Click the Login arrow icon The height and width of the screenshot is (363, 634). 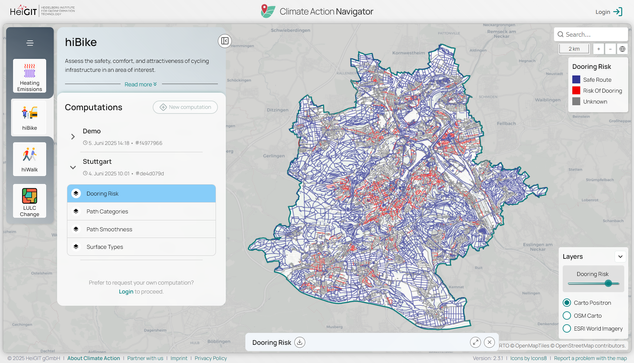(x=618, y=12)
